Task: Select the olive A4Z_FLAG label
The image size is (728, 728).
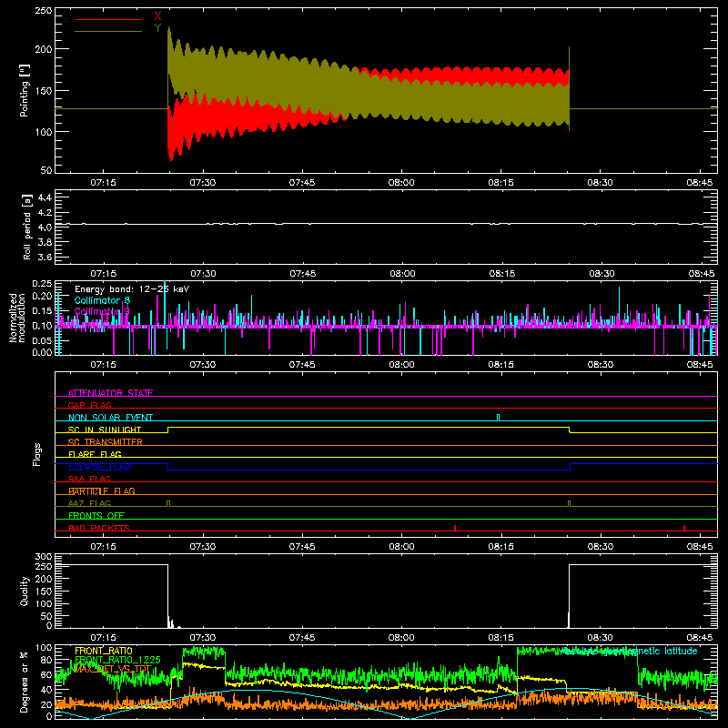Action: 89,503
